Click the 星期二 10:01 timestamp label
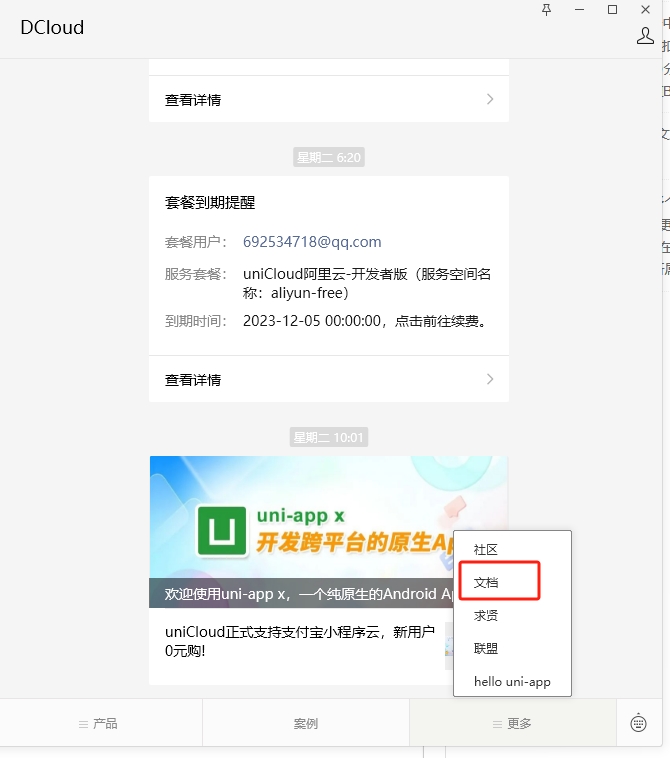The height and width of the screenshot is (758, 670). coord(329,437)
